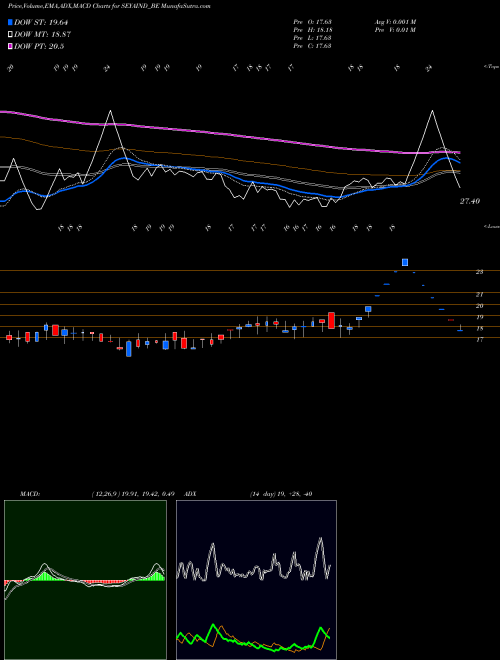Click the 19 price axis label
This screenshot has width=500, height=660.
[479, 317]
